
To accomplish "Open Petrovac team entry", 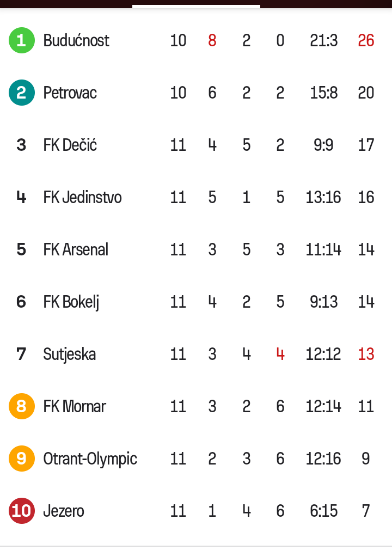I will (x=70, y=93).
